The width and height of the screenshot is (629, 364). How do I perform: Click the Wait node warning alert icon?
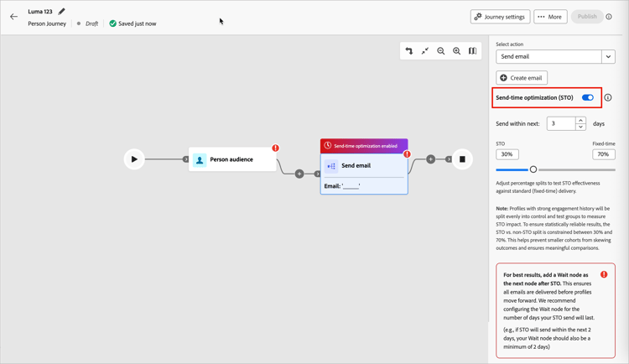point(604,274)
